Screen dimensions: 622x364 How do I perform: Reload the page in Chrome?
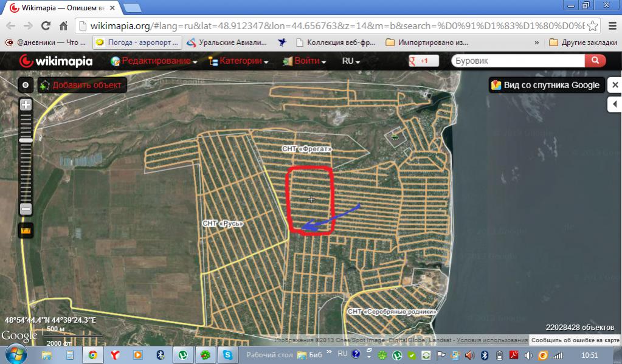click(46, 26)
